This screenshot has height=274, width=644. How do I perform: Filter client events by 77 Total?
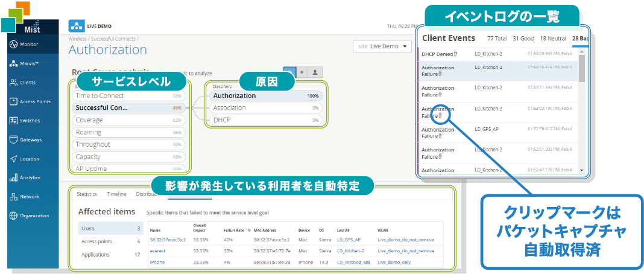497,38
